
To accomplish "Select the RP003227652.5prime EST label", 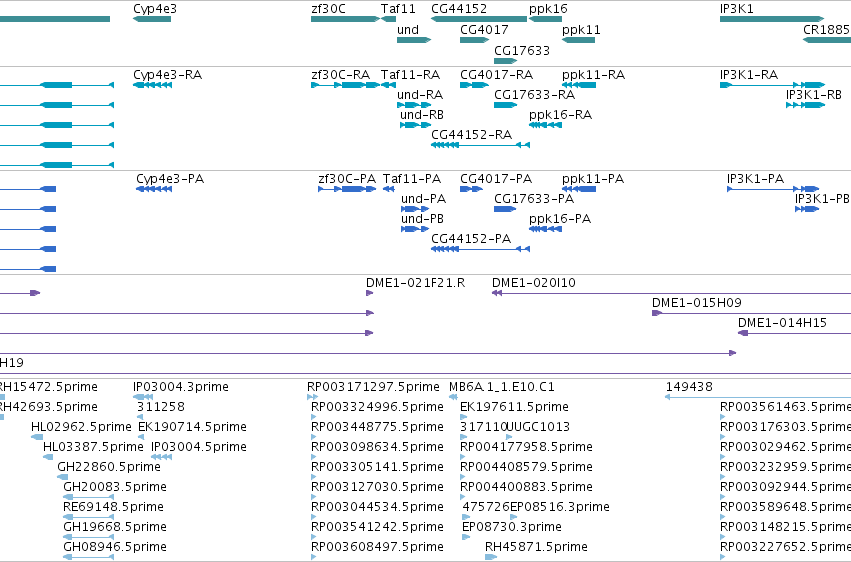I will 785,548.
